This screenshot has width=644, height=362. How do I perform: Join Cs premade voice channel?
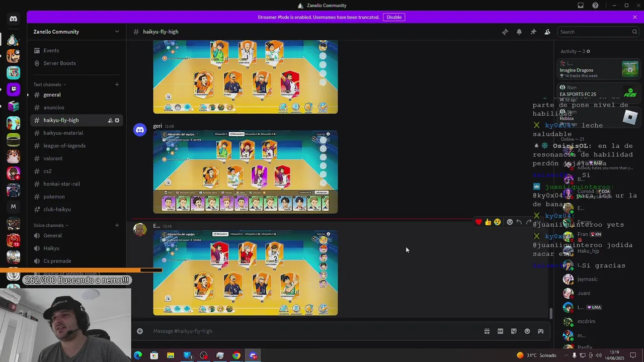tap(76, 261)
